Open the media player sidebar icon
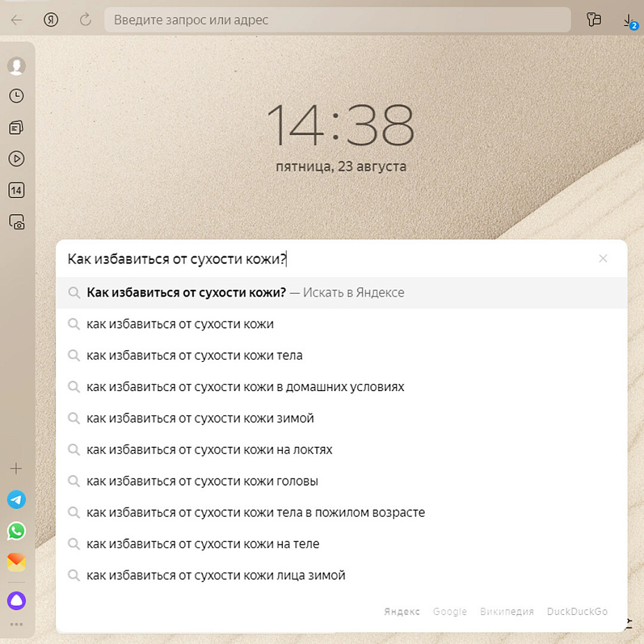This screenshot has width=644, height=644. click(17, 158)
